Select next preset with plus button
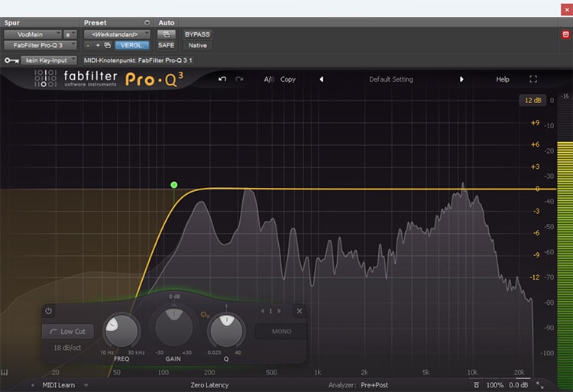 click(x=98, y=45)
